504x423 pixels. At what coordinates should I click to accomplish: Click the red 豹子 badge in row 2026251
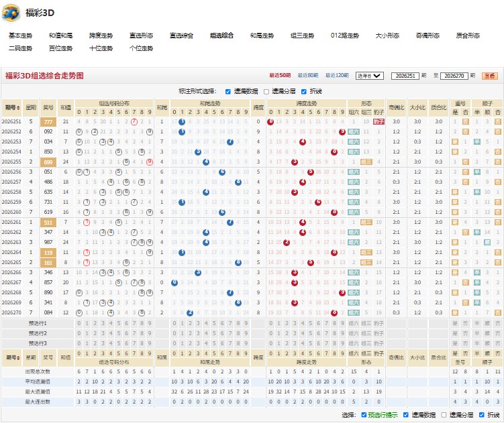tap(379, 122)
